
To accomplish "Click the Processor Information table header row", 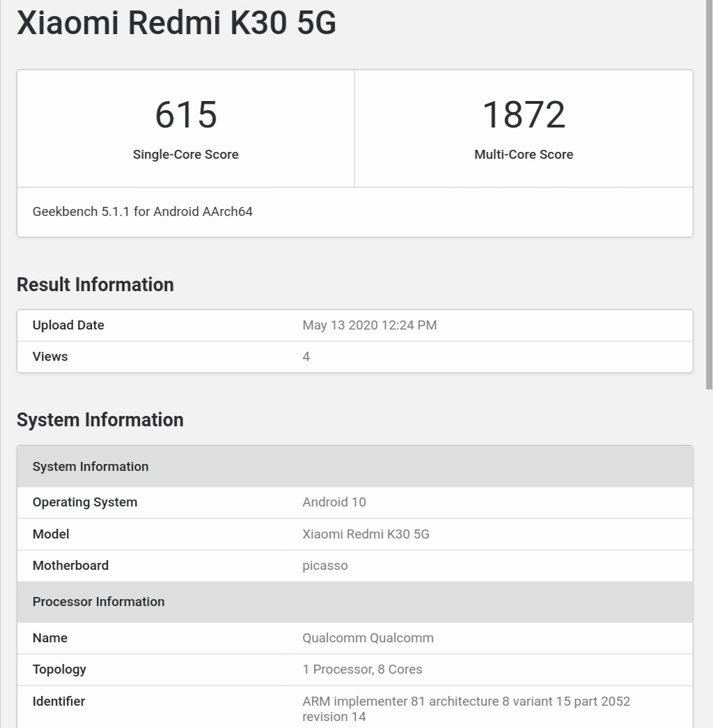I will tap(355, 602).
